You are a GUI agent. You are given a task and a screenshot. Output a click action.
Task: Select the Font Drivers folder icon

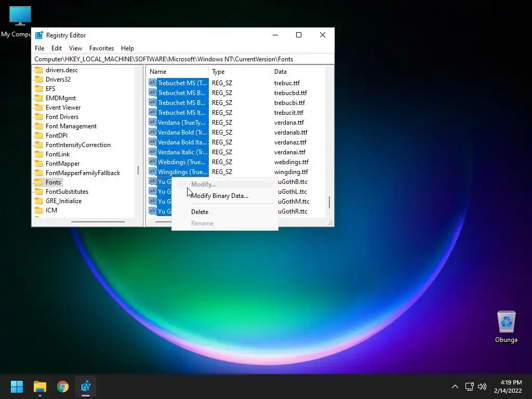pyautogui.click(x=39, y=117)
